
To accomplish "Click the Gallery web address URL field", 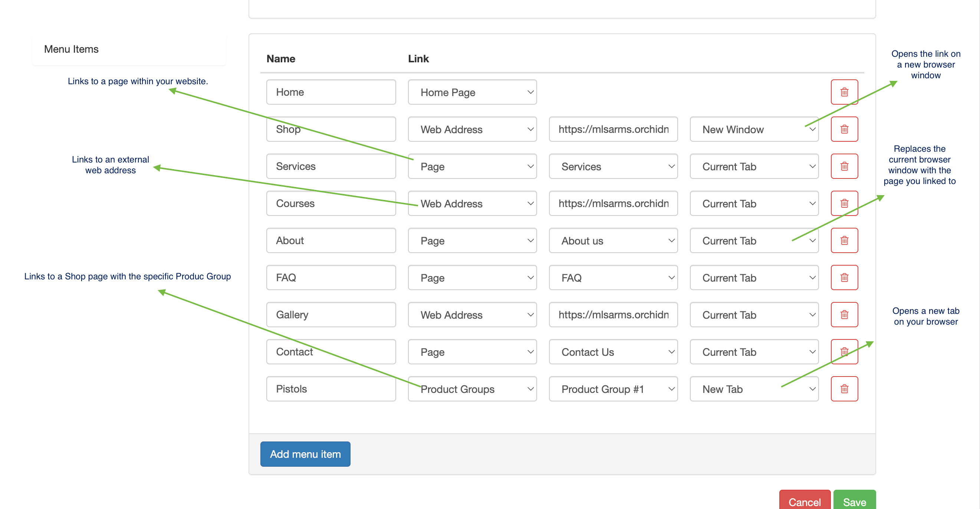I will coord(613,315).
